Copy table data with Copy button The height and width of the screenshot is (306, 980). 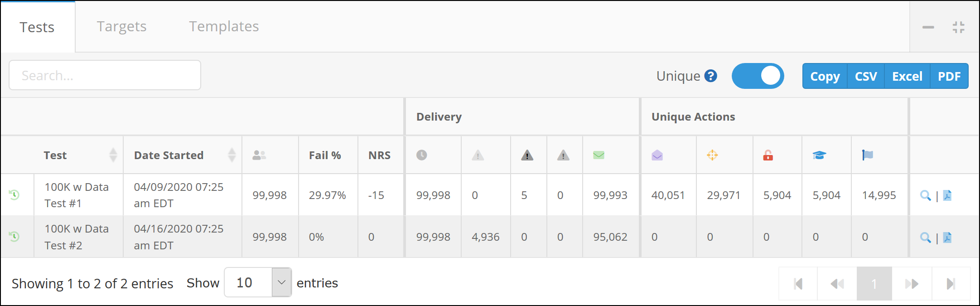pyautogui.click(x=825, y=76)
